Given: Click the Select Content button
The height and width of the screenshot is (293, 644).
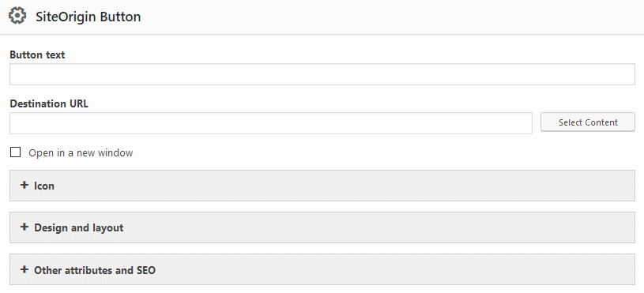Looking at the screenshot, I should 588,122.
